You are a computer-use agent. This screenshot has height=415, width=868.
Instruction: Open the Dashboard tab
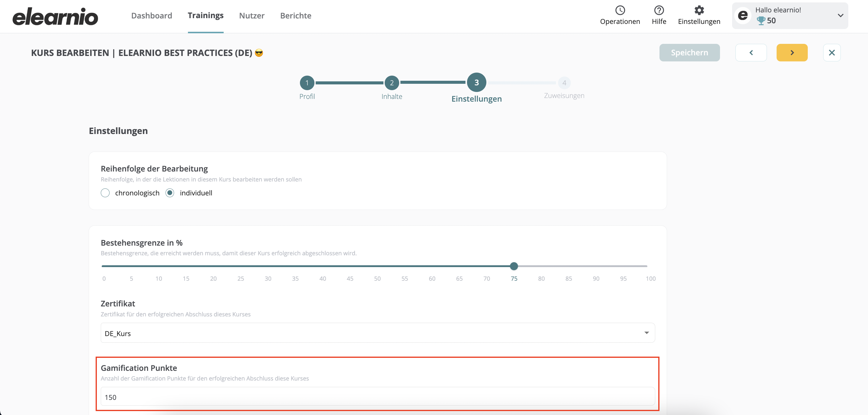click(x=152, y=15)
